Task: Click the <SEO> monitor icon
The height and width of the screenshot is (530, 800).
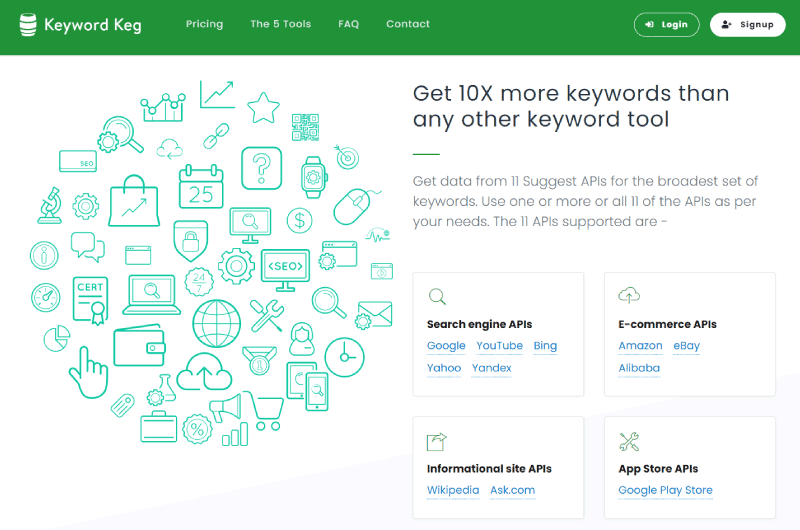Action: tap(285, 270)
